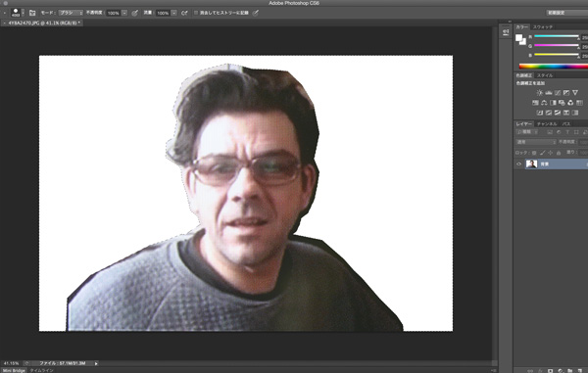Filter layers by pixel layers

click(x=550, y=132)
